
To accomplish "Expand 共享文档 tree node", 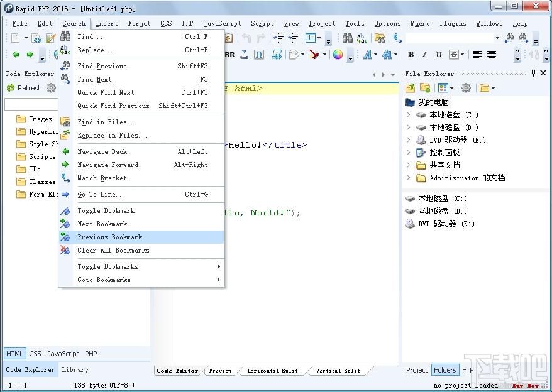I will point(409,165).
